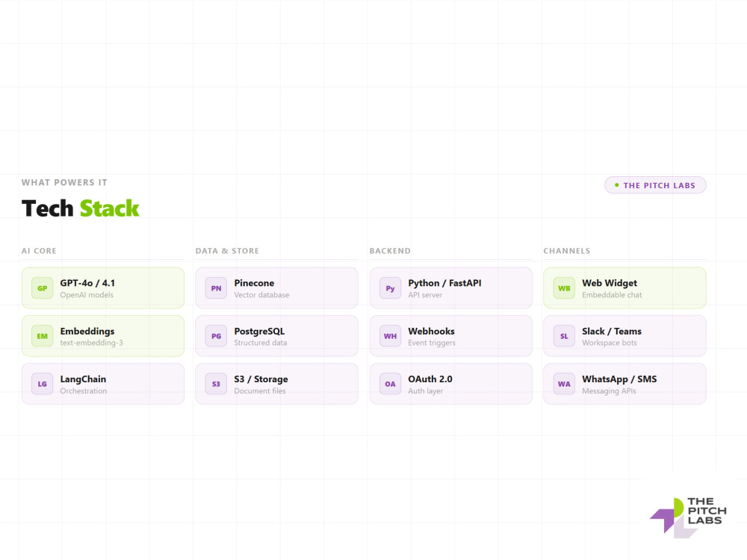Click the green dot in the pill badge
Image resolution: width=747 pixels, height=560 pixels.
(617, 185)
